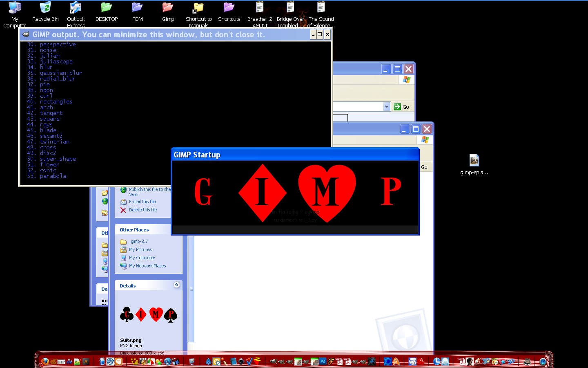Open the portrait photo icon in dock
The width and height of the screenshot is (588, 368).
pyautogui.click(x=470, y=361)
